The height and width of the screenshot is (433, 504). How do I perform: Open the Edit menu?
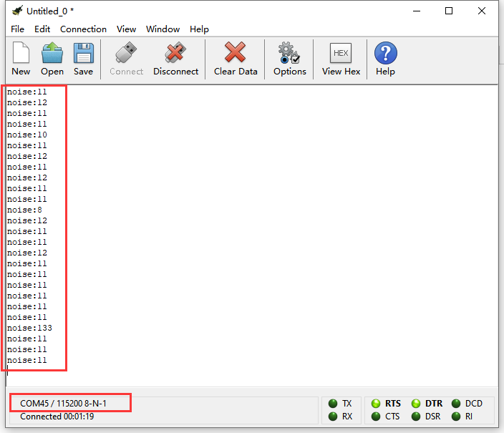click(42, 29)
